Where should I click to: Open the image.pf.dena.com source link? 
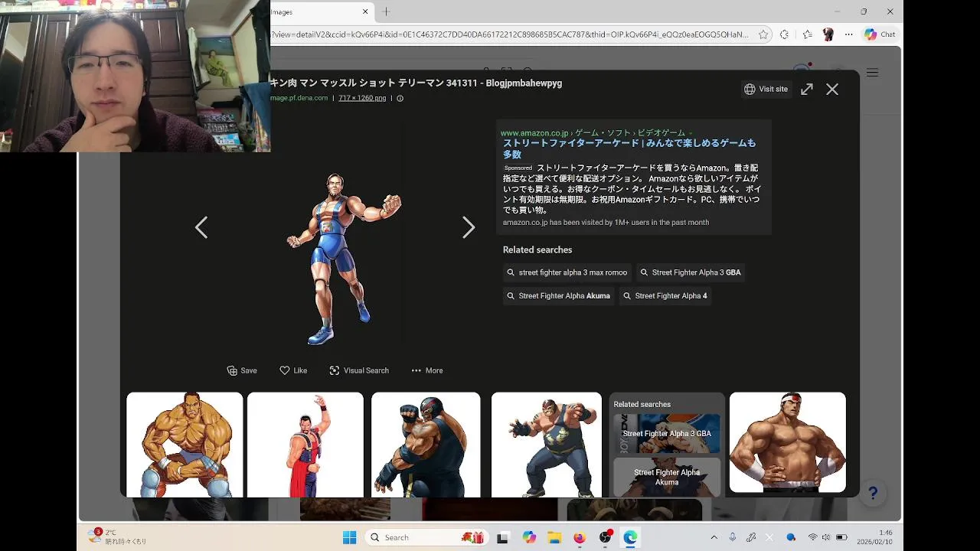coord(299,98)
